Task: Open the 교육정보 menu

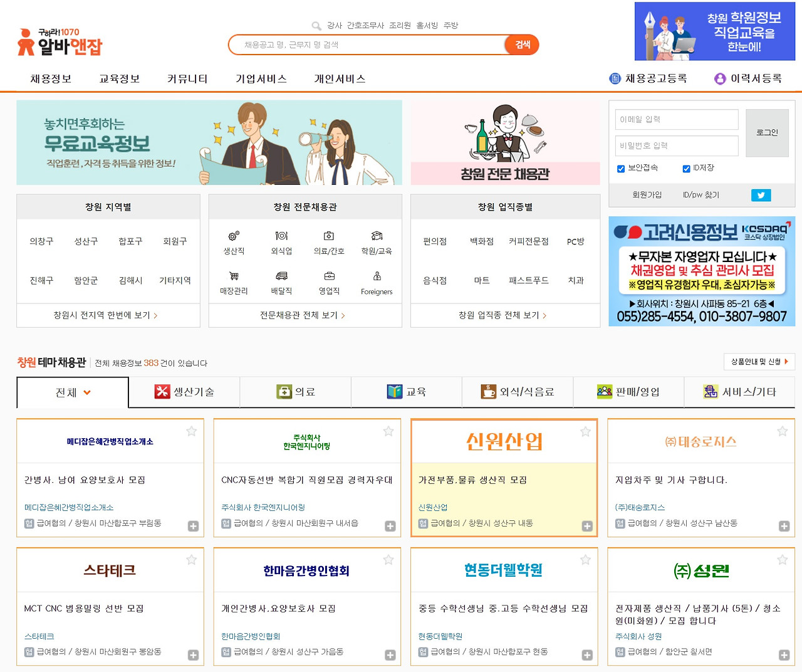Action: pos(120,79)
